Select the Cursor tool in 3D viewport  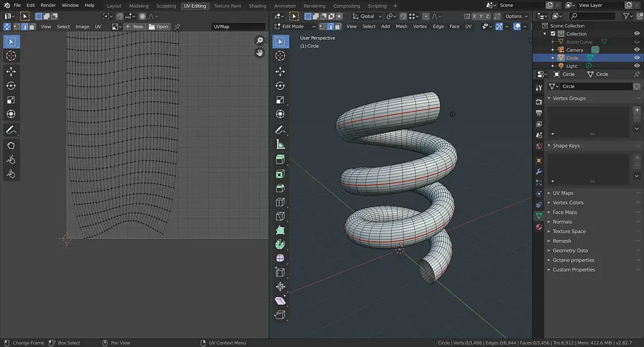pyautogui.click(x=280, y=56)
